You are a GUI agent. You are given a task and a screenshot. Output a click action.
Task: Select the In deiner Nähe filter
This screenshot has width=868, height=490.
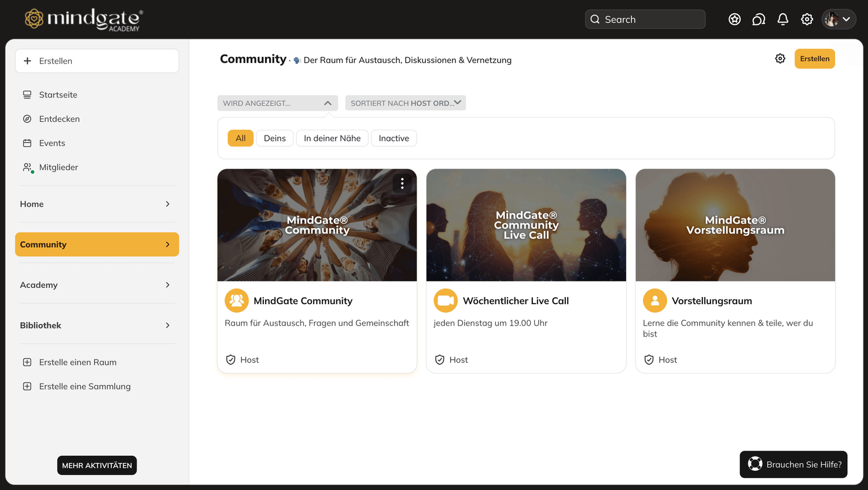click(332, 138)
